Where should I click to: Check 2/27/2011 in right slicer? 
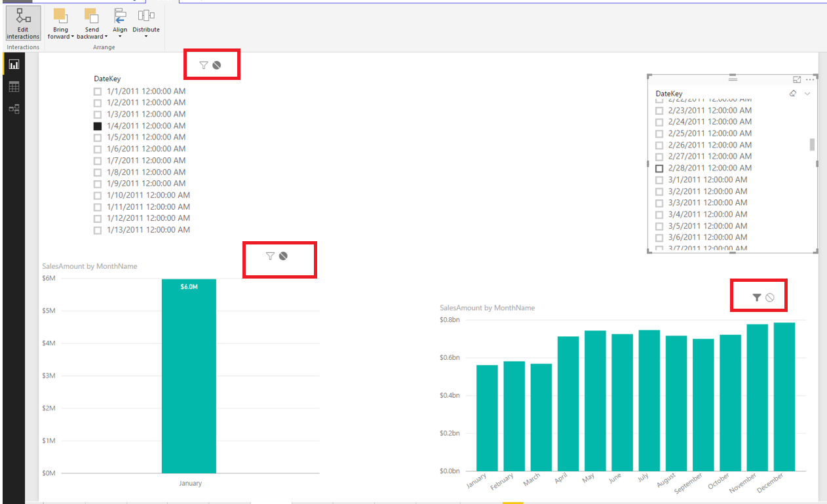(x=659, y=157)
